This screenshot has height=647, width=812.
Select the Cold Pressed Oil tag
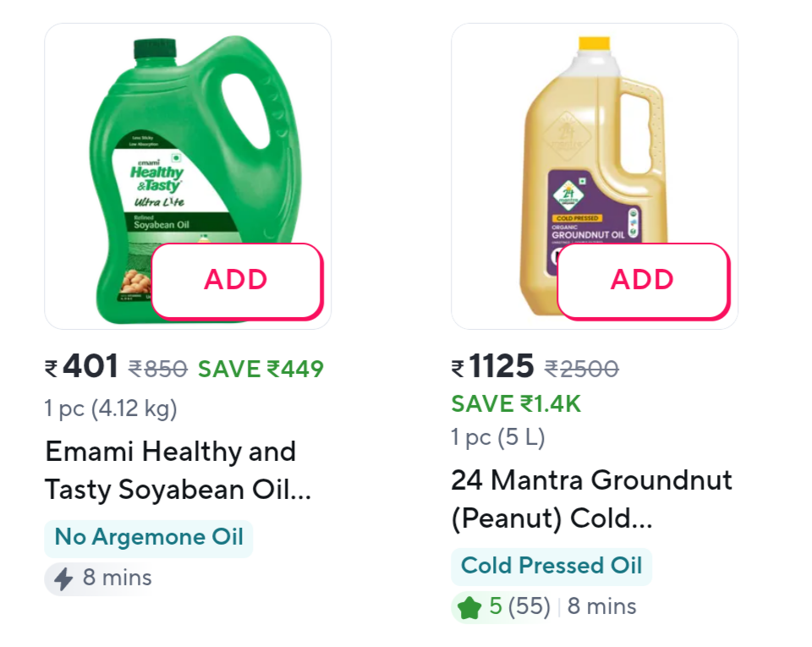[551, 566]
